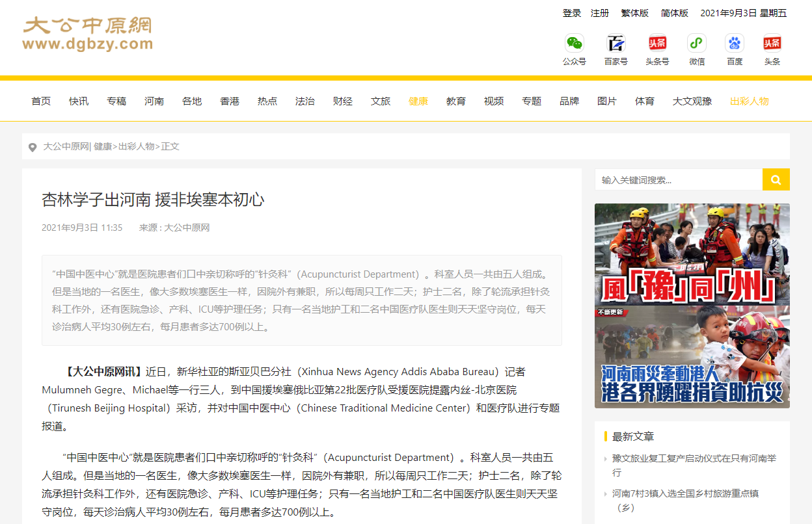Switch to 繁体版 language version

click(634, 13)
